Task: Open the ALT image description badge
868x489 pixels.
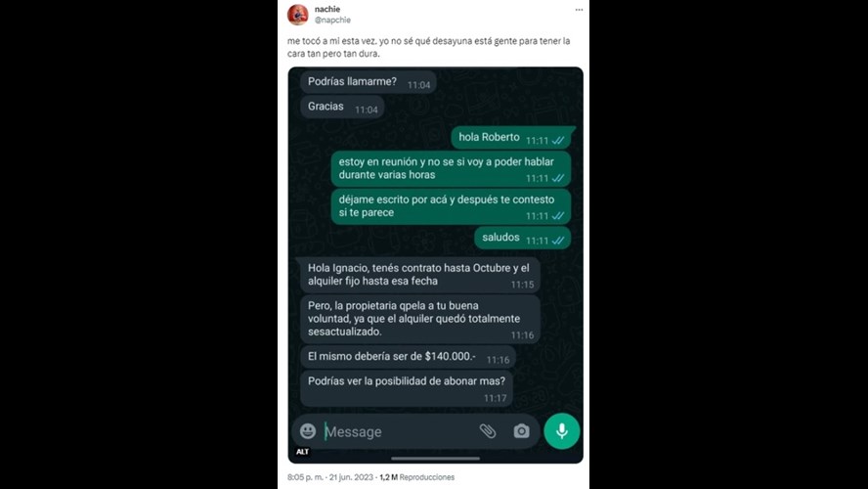Action: [x=302, y=452]
